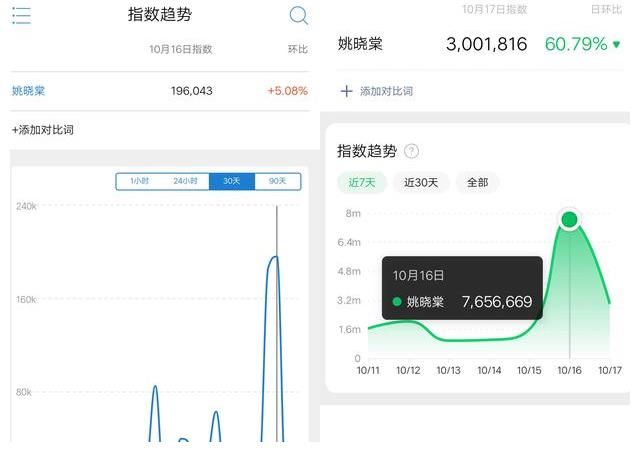Image resolution: width=640 pixels, height=462 pixels.
Task: Click green data point on 10/16 peak
Action: (x=569, y=220)
